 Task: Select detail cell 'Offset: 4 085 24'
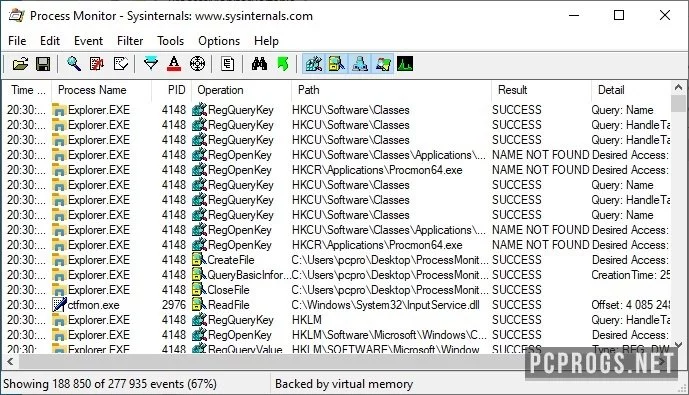pos(631,305)
